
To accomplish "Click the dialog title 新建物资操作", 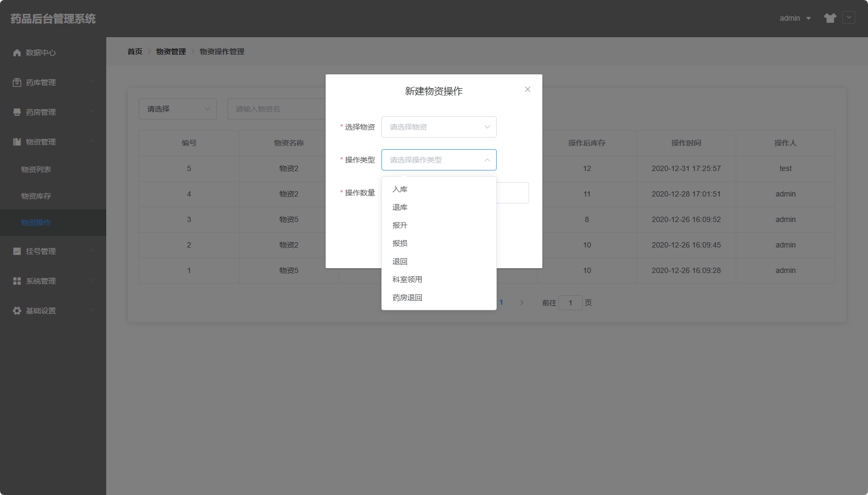I will click(434, 91).
